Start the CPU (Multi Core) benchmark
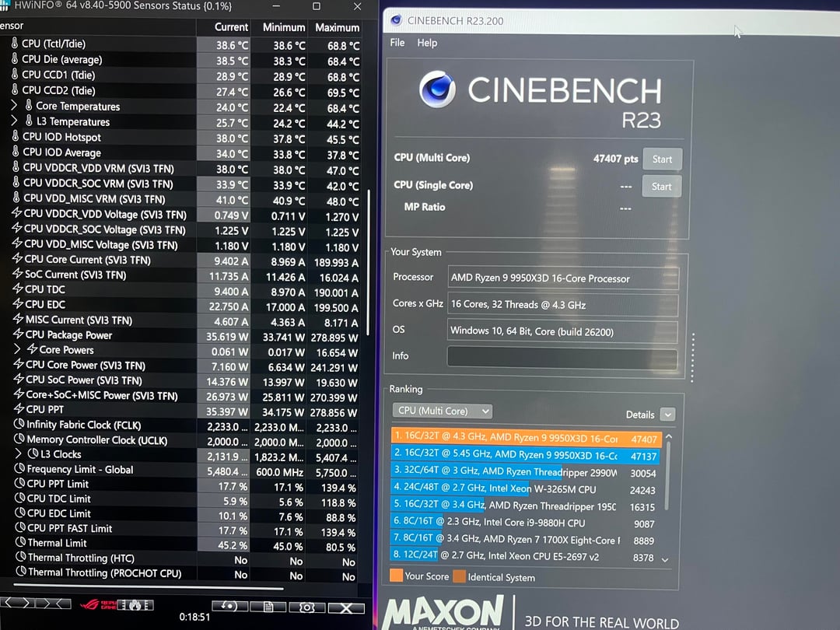 point(662,159)
